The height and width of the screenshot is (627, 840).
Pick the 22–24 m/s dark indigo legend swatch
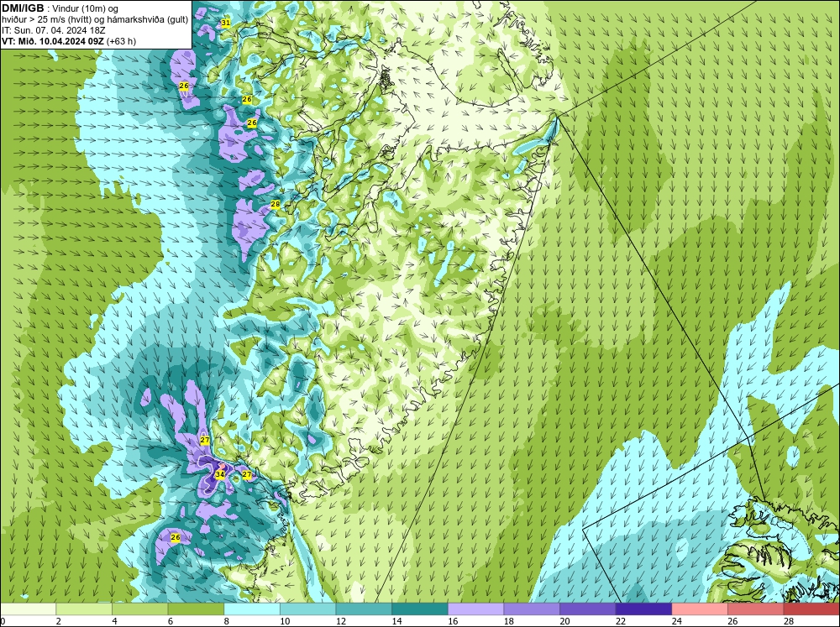[643, 609]
